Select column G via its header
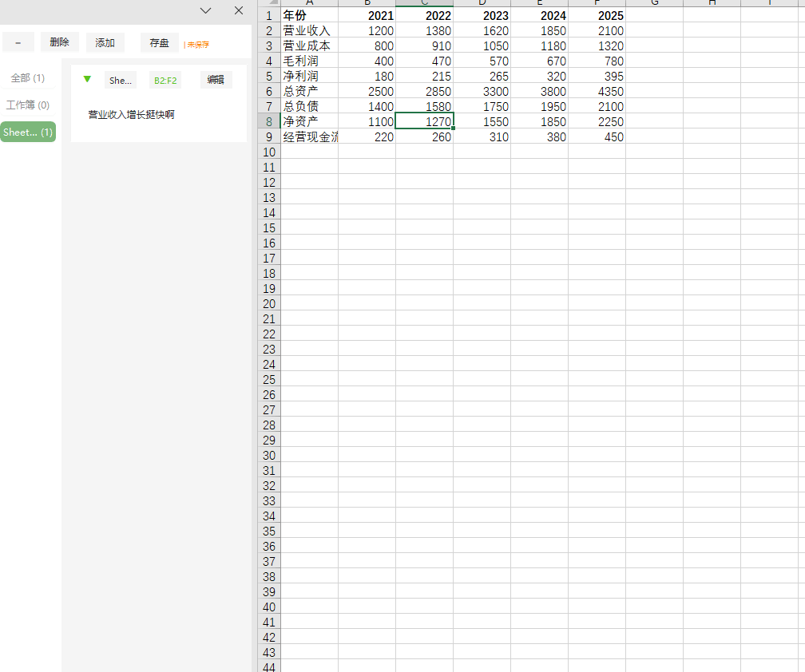Screen dimensions: 805x672 (655, 3)
